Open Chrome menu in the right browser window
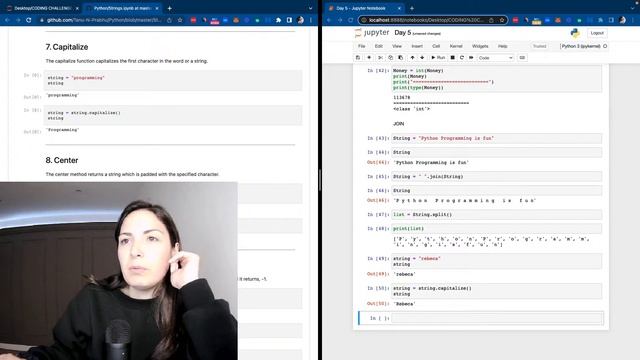The image size is (640, 360). (x=633, y=20)
